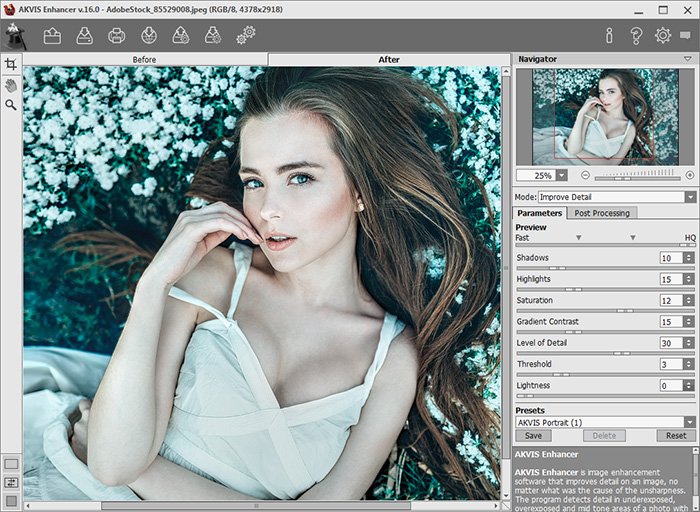Select the Crop tool
This screenshot has width=700, height=512.
11,64
